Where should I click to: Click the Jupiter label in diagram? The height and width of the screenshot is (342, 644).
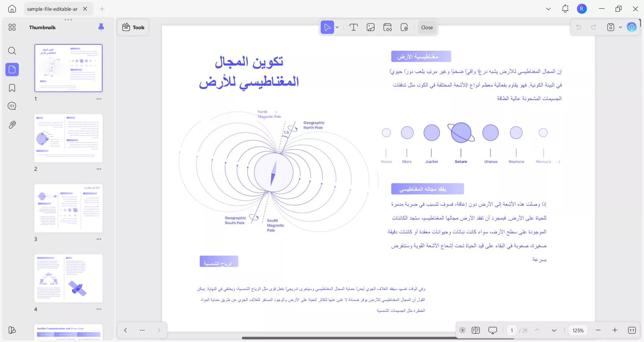[432, 161]
